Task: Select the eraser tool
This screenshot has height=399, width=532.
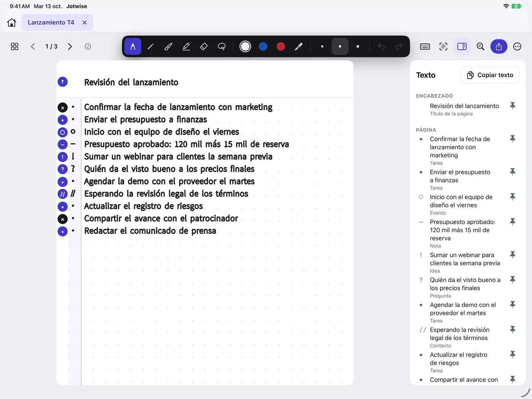Action: [204, 46]
